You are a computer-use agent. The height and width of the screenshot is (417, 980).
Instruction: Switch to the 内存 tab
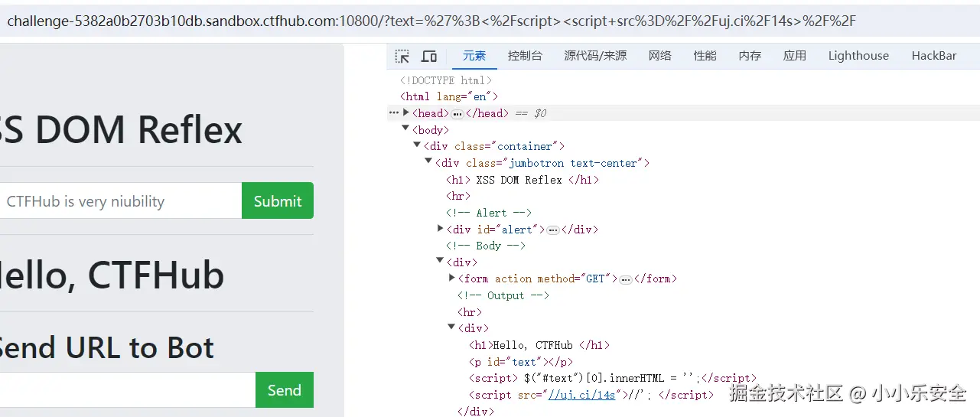[750, 55]
